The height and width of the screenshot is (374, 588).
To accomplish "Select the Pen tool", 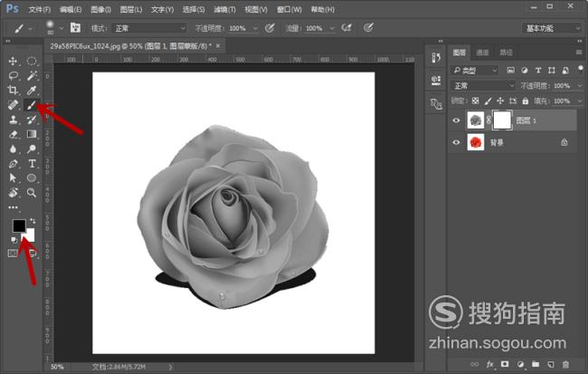I will tap(13, 164).
